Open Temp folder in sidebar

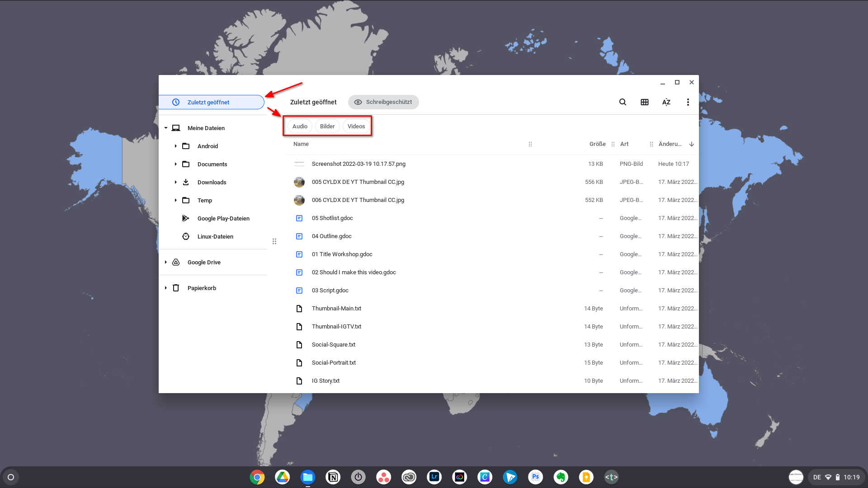[204, 200]
